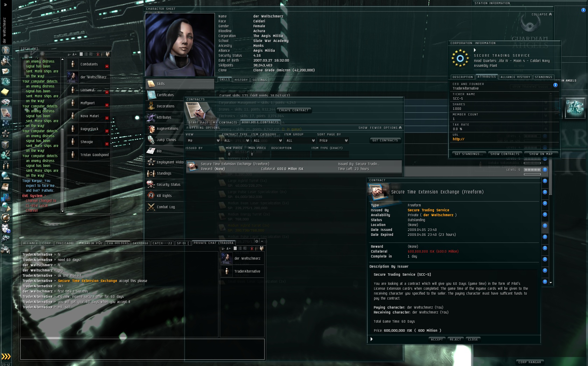Click the Decorations medal icon
588x366 pixels.
click(x=151, y=106)
